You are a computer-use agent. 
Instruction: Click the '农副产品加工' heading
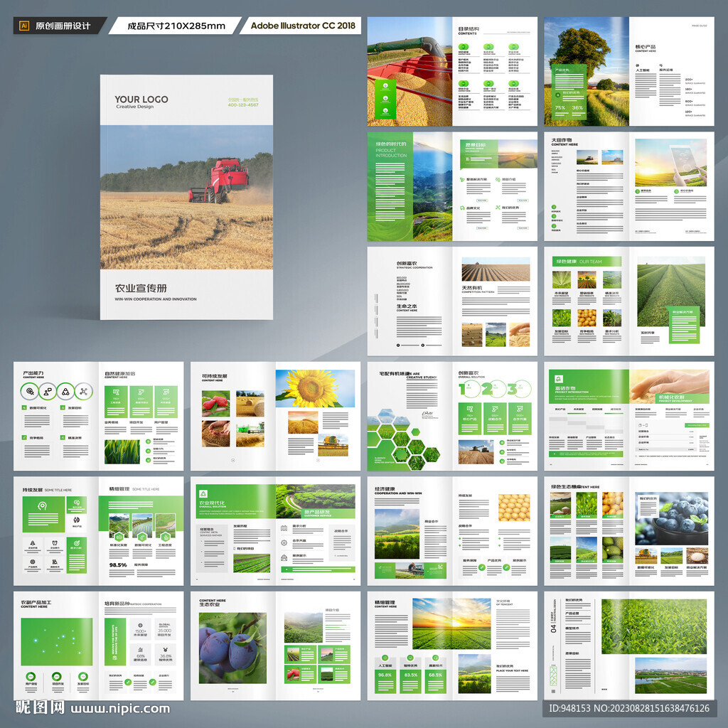(x=36, y=603)
